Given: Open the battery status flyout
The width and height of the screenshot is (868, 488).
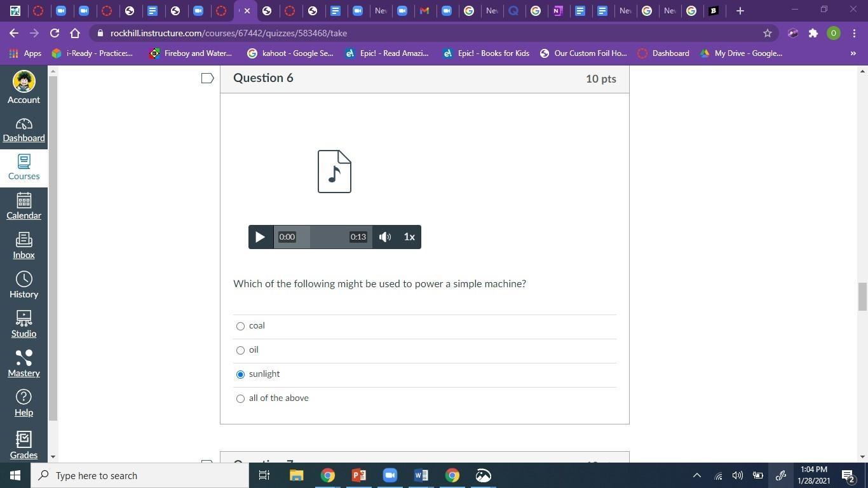Looking at the screenshot, I should tap(758, 475).
